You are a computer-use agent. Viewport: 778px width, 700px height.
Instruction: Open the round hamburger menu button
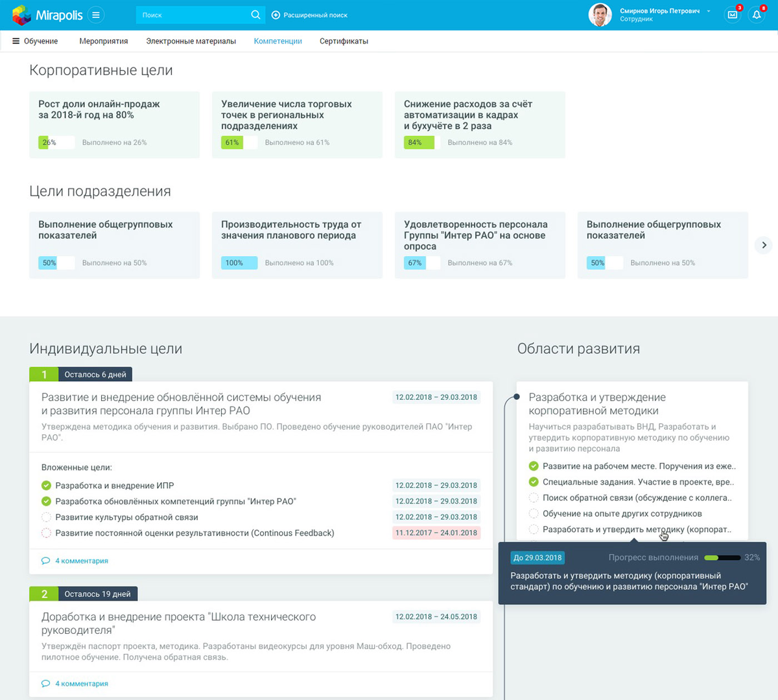point(96,15)
